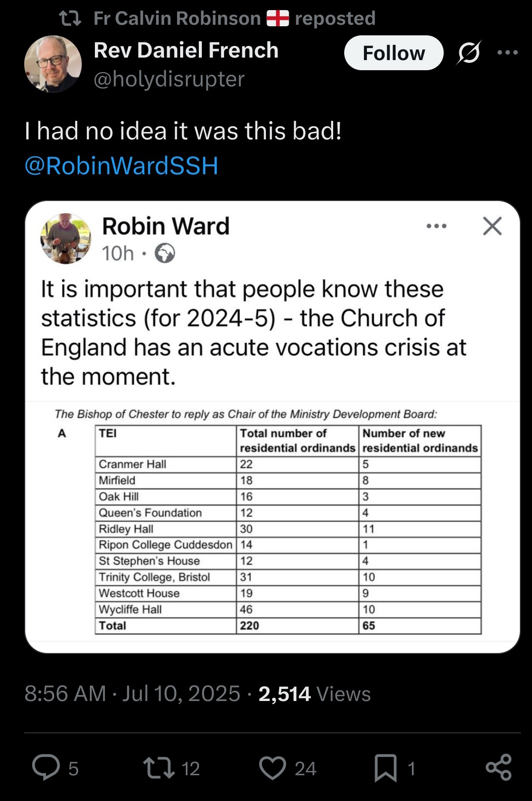The height and width of the screenshot is (801, 532).
Task: Tap the Grok slash-circle icon
Action: pyautogui.click(x=468, y=53)
